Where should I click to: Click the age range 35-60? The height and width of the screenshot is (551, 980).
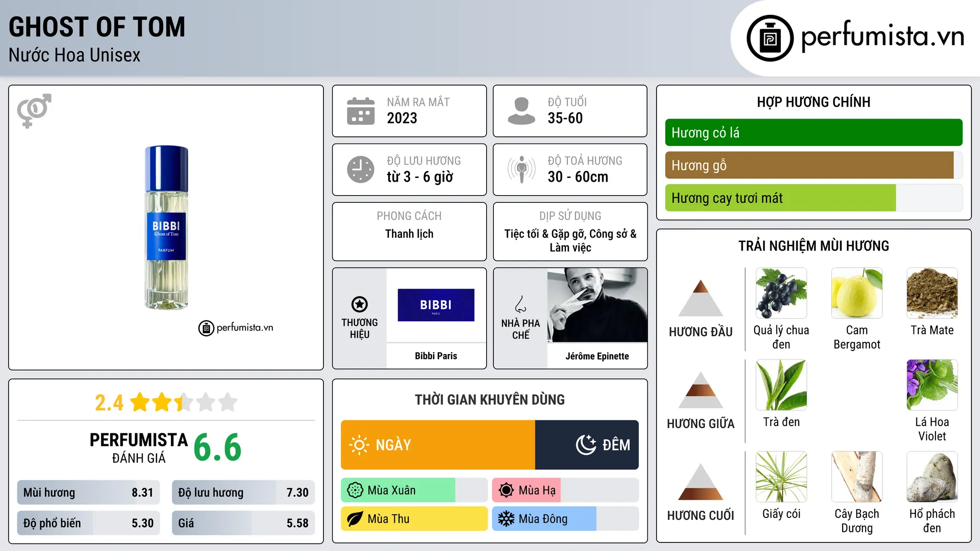pos(565,118)
